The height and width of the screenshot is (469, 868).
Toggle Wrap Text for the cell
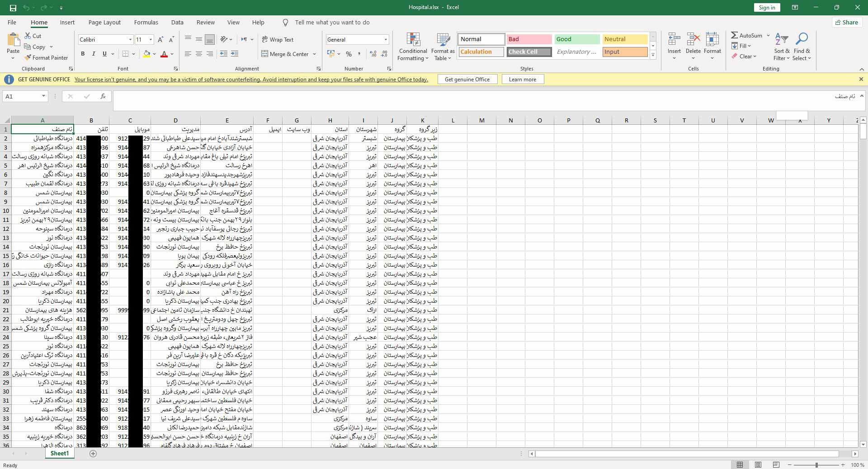coord(278,40)
